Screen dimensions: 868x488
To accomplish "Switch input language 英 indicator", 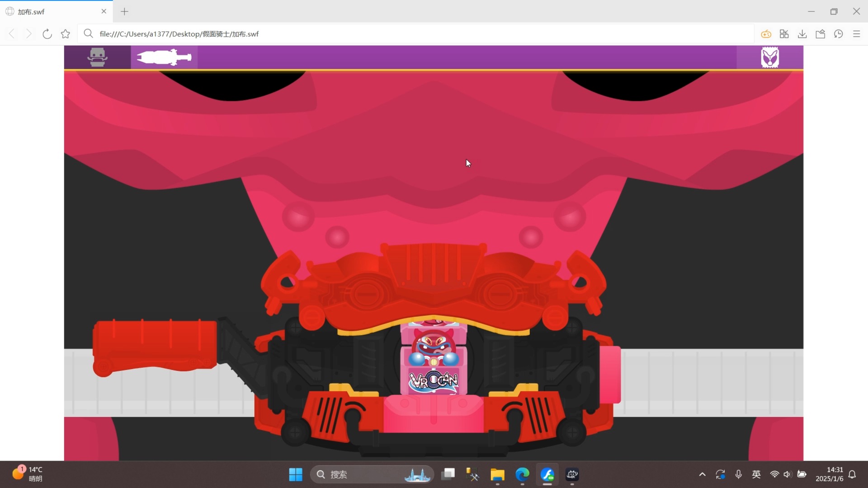I will tap(756, 474).
